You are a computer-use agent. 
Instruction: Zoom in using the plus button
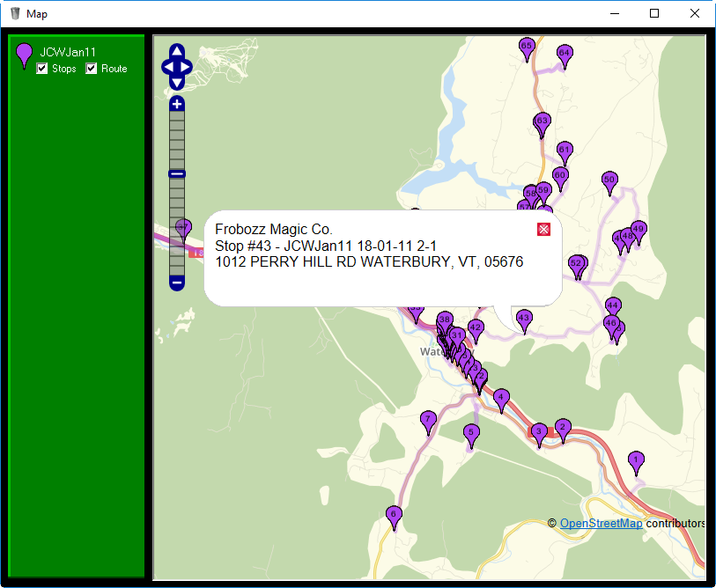click(177, 104)
